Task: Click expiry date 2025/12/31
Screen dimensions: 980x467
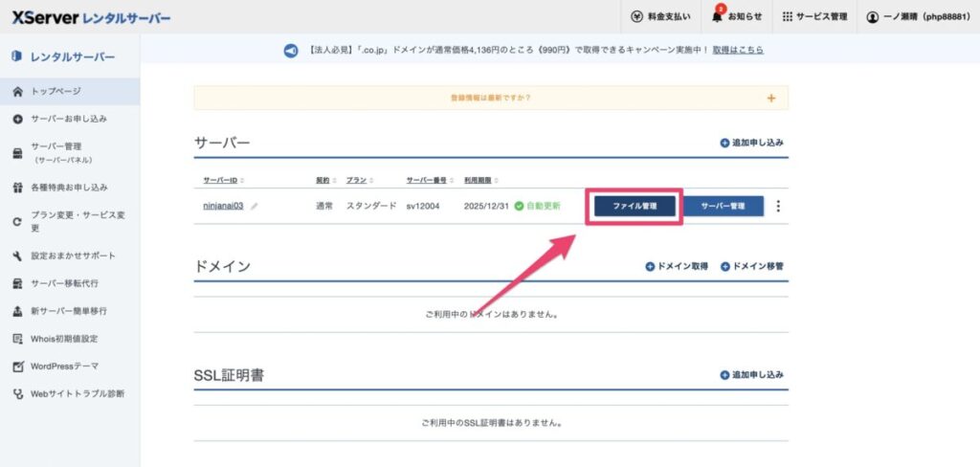Action: [487, 206]
